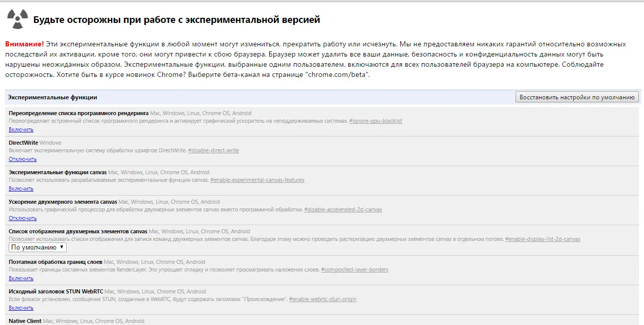
Task: Click the Экспериментальные функции section heading
Action: (x=52, y=97)
